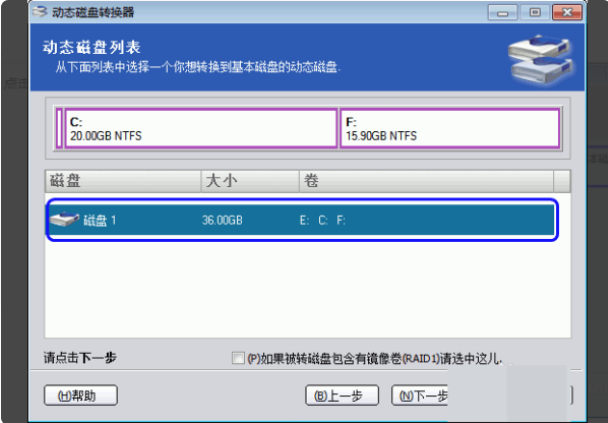Enable the RAID1 mirrored volume checkbox
Viewport: 608px width, 423px height.
click(x=238, y=358)
